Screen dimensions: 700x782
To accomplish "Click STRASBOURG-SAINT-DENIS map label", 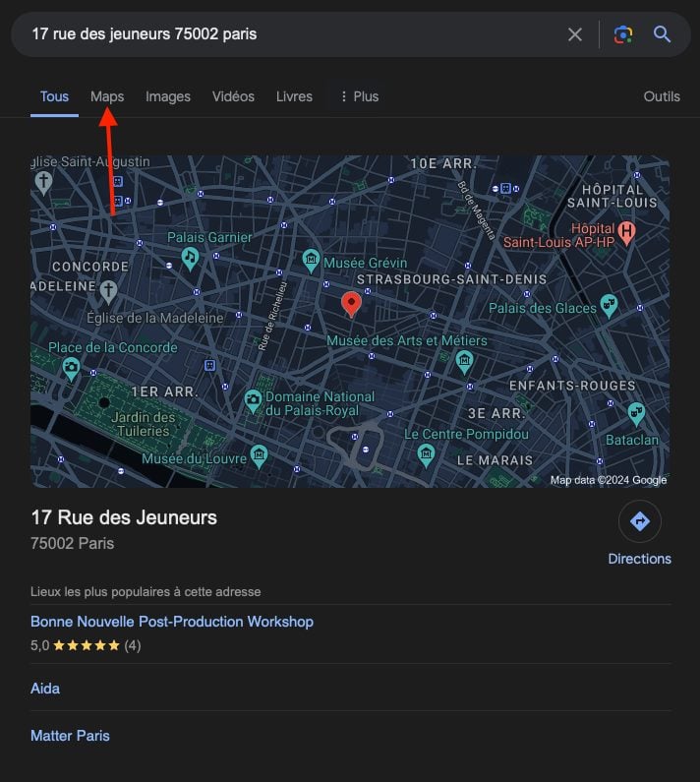I will point(451,279).
